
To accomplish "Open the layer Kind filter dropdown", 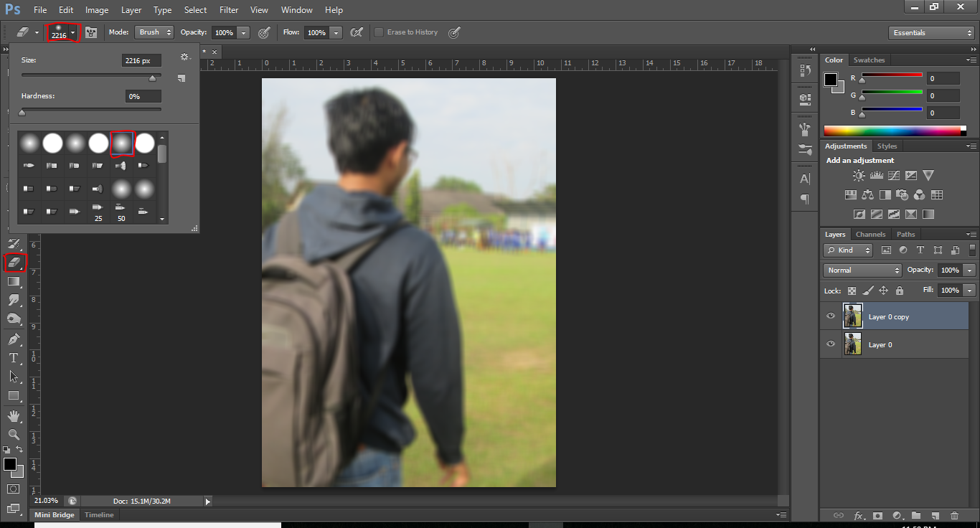I will (x=848, y=250).
